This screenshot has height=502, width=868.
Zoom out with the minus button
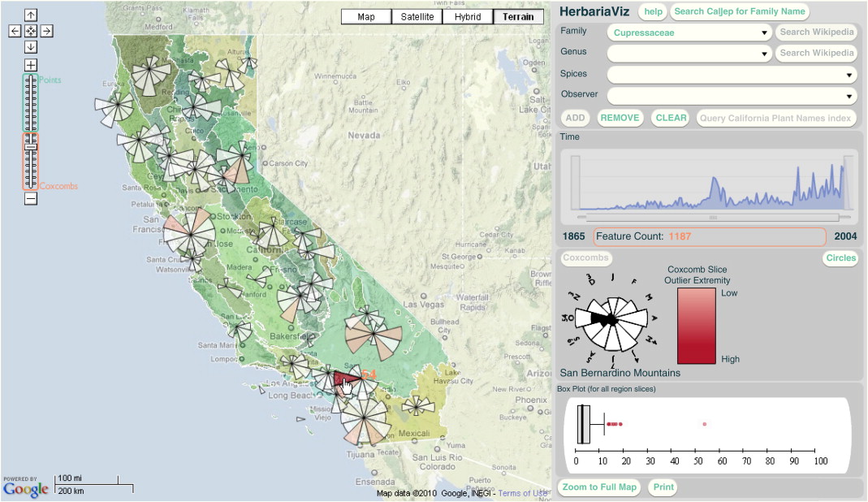(31, 198)
